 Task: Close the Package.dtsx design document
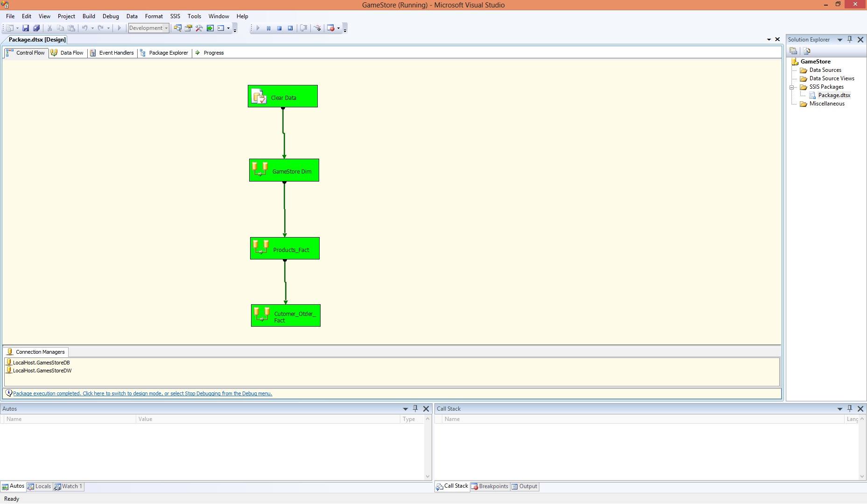tap(777, 40)
